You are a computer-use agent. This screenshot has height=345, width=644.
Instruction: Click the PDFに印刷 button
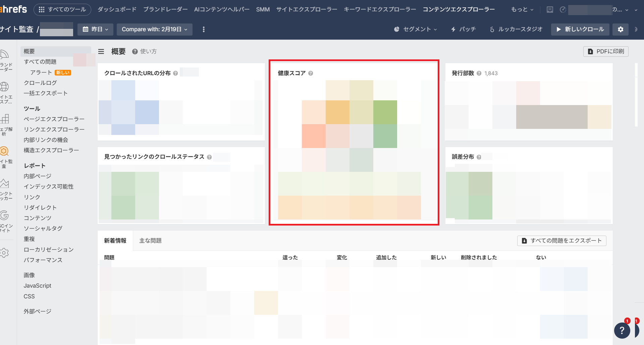click(x=606, y=51)
